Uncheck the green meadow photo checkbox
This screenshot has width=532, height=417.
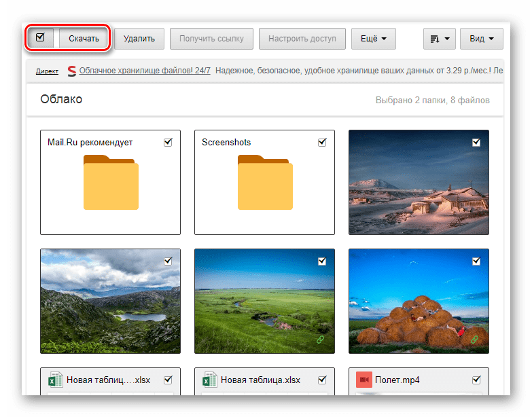pyautogui.click(x=322, y=261)
